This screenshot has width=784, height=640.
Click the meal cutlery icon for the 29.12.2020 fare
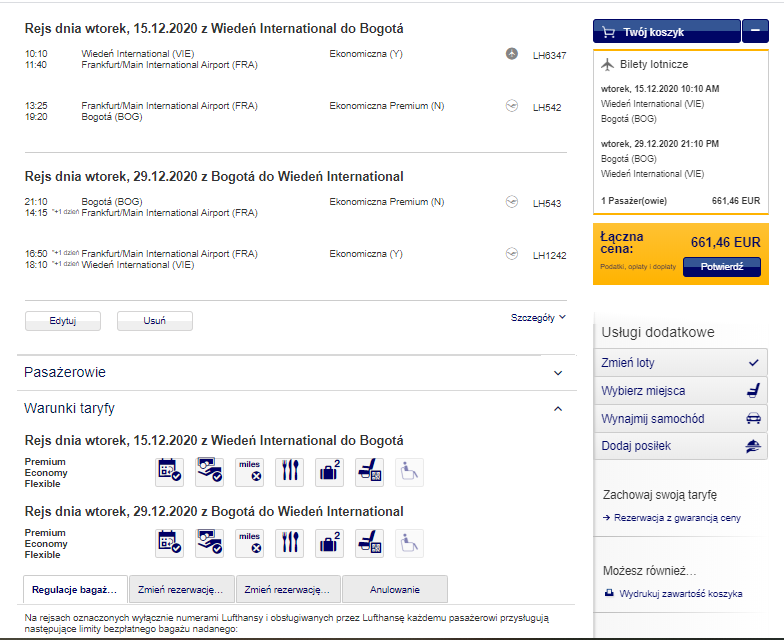[290, 543]
